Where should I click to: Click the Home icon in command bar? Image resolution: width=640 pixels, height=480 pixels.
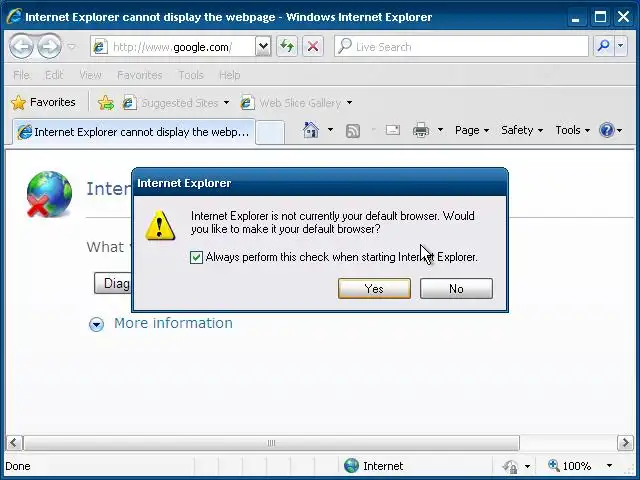pyautogui.click(x=311, y=130)
